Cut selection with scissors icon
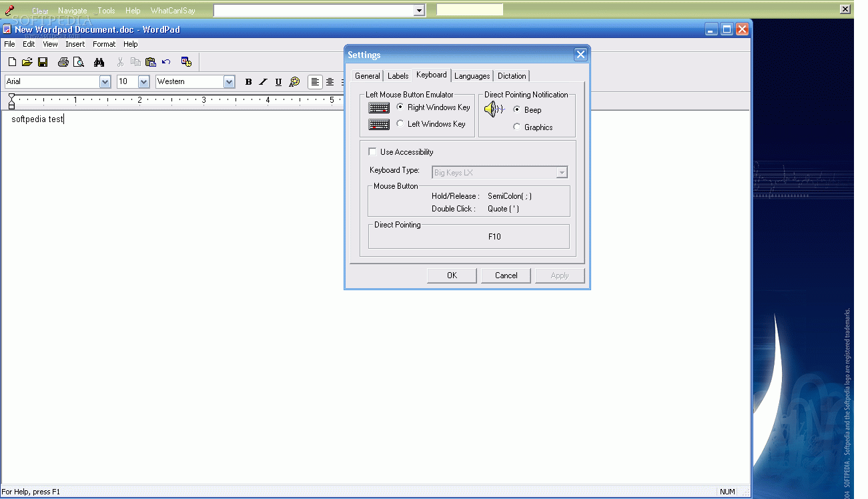Viewport: 868px width, 499px height. pos(120,62)
